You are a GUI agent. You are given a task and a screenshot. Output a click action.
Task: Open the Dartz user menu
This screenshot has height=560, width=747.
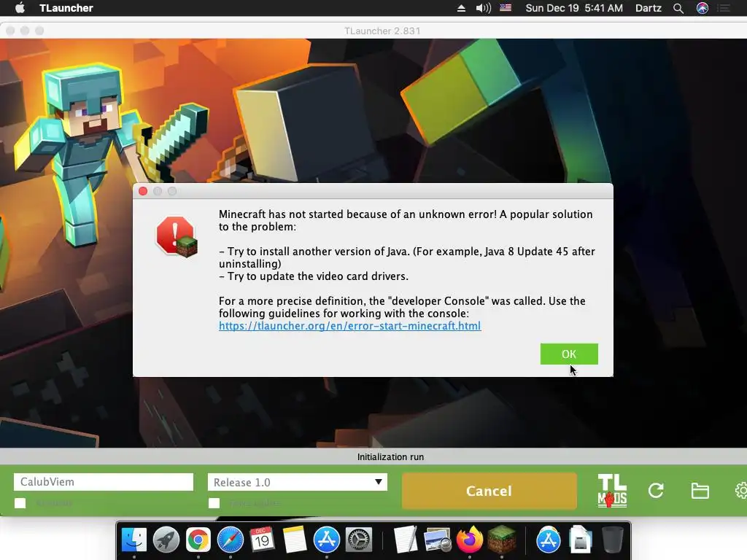(649, 8)
